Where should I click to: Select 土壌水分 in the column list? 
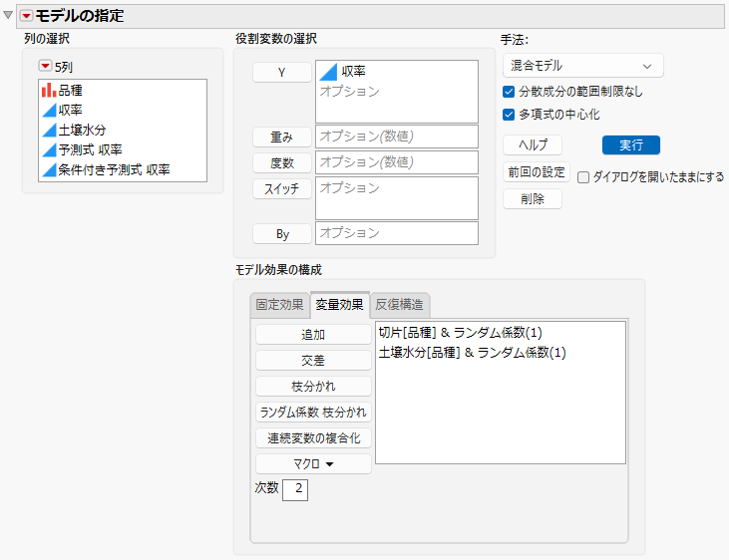(83, 130)
